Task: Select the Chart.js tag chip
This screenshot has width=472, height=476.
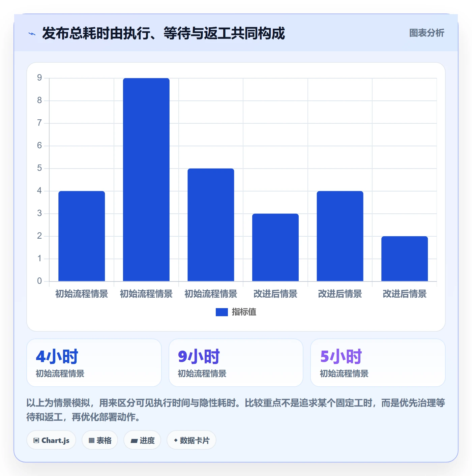Action: [x=51, y=440]
